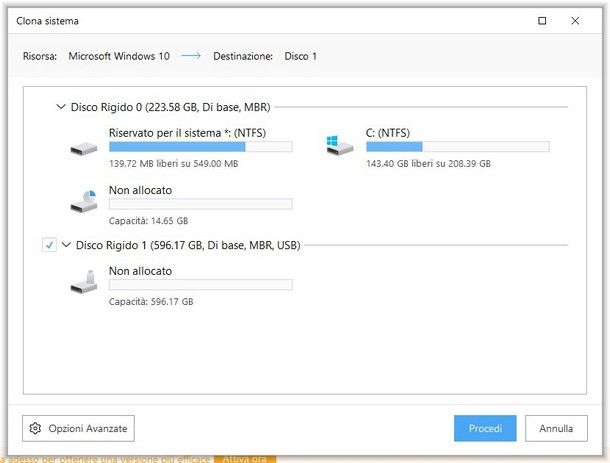This screenshot has width=610, height=463.
Task: Click the unallocated 14.65 GB partition icon
Action: pos(84,201)
